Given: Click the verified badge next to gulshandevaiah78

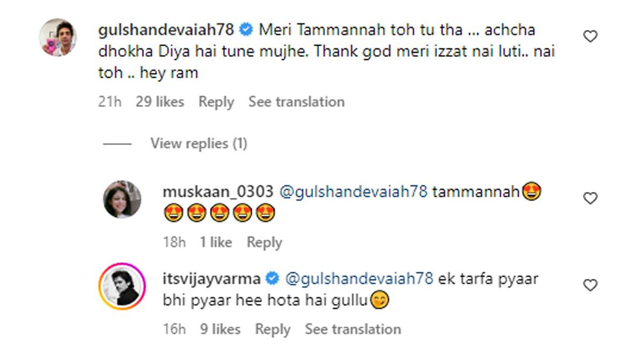Looking at the screenshot, I should pos(246,30).
